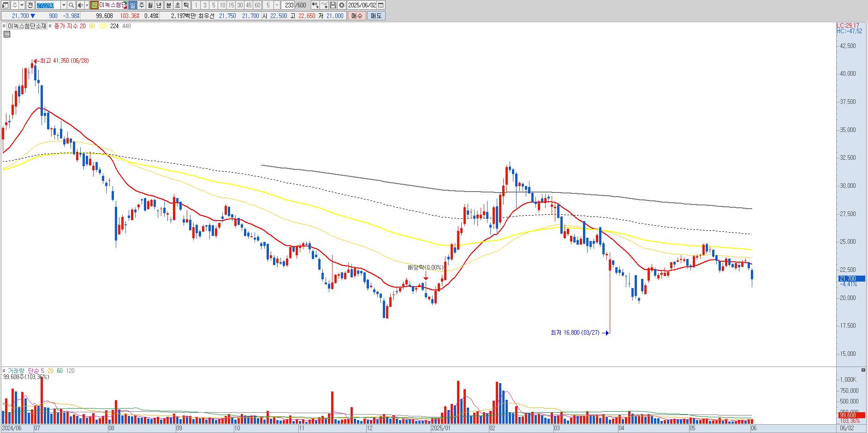Click the small square marker before 이녹스첨단소재 label
868x433 pixels.
point(4,26)
